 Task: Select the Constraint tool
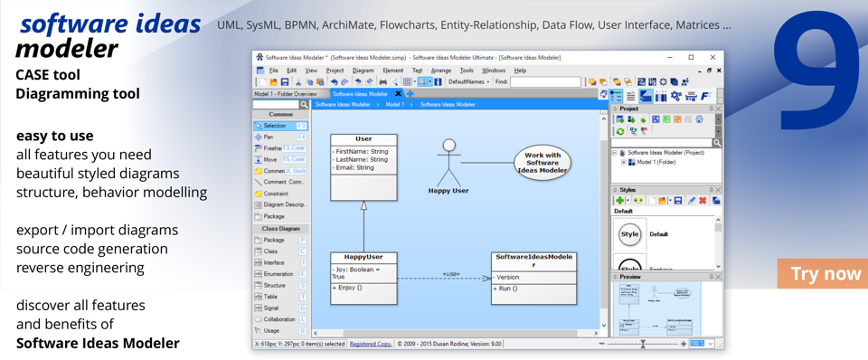(x=279, y=194)
